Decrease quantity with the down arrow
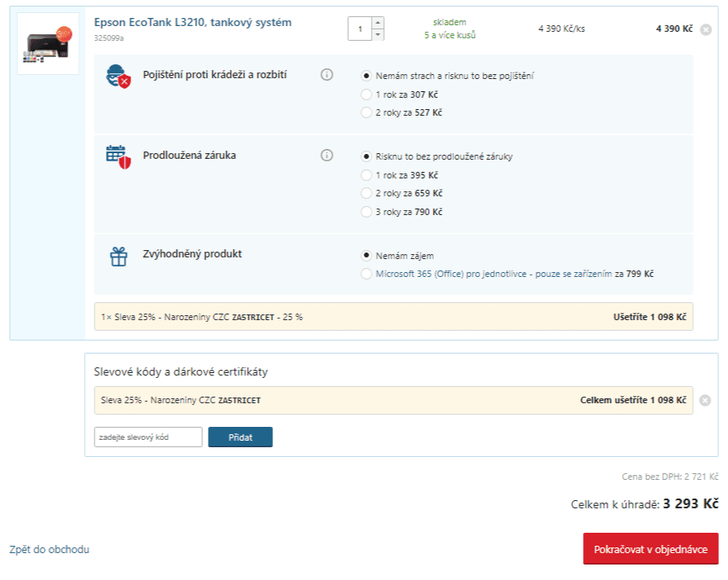728x580 pixels. coord(378,34)
